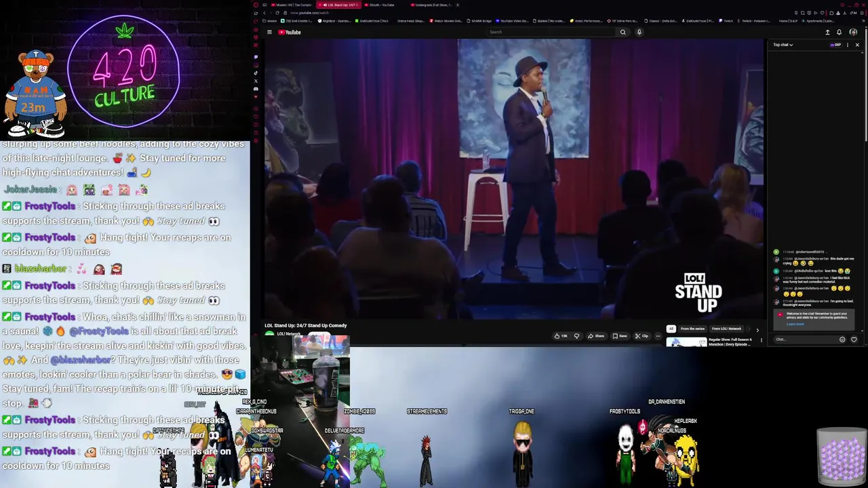Click Share below the video
868x488 pixels.
(596, 335)
